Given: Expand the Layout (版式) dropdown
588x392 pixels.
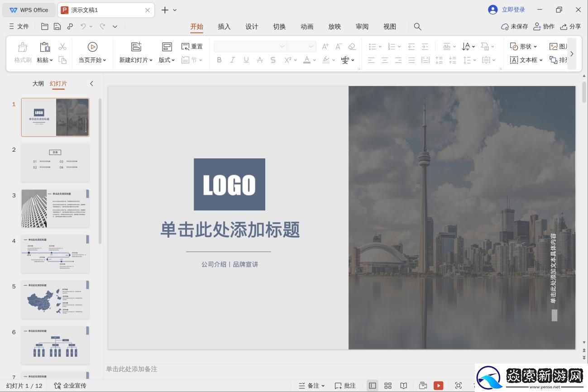Looking at the screenshot, I should [x=167, y=60].
